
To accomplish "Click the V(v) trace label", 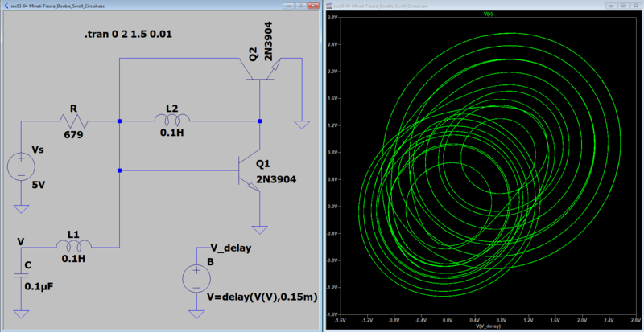I will tap(488, 14).
